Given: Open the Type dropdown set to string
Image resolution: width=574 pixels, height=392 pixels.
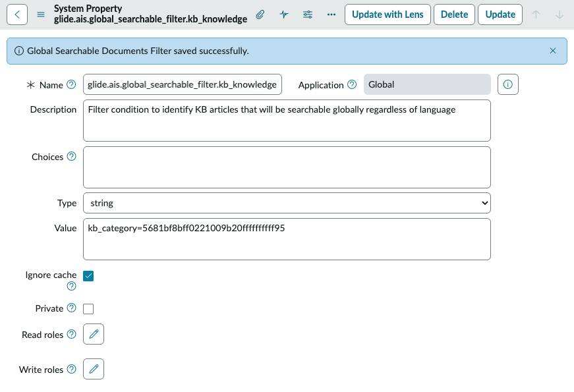Looking at the screenshot, I should coord(287,203).
